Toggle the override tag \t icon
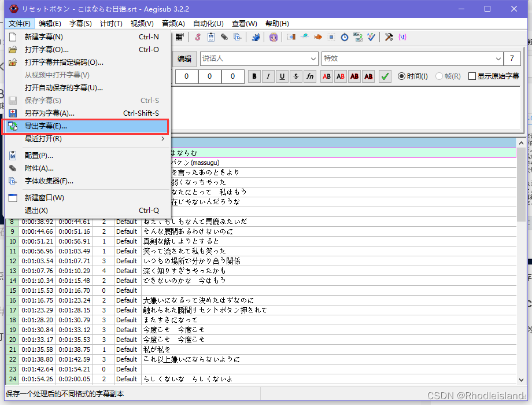This screenshot has width=532, height=405. (402, 37)
